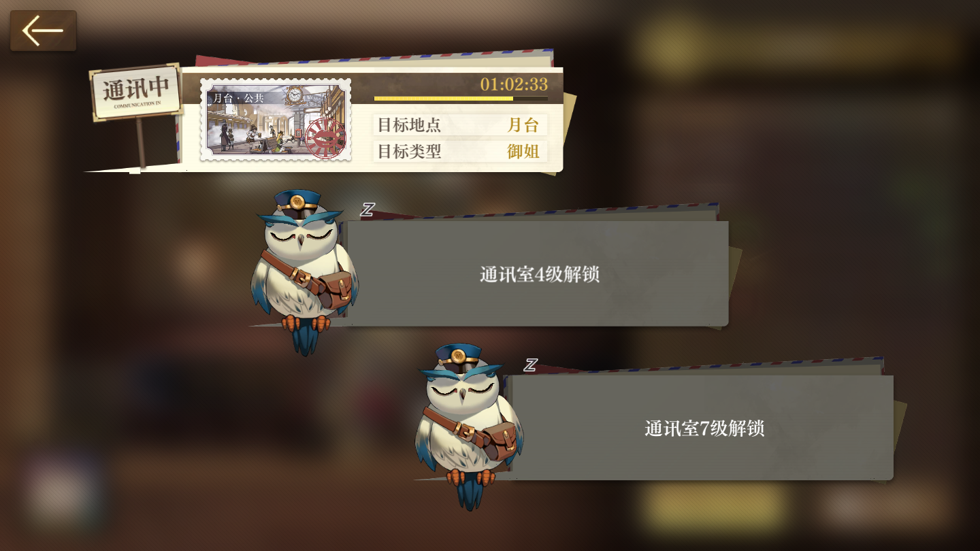Click the Z sleep icon by the second owl
980x551 pixels.
530,365
